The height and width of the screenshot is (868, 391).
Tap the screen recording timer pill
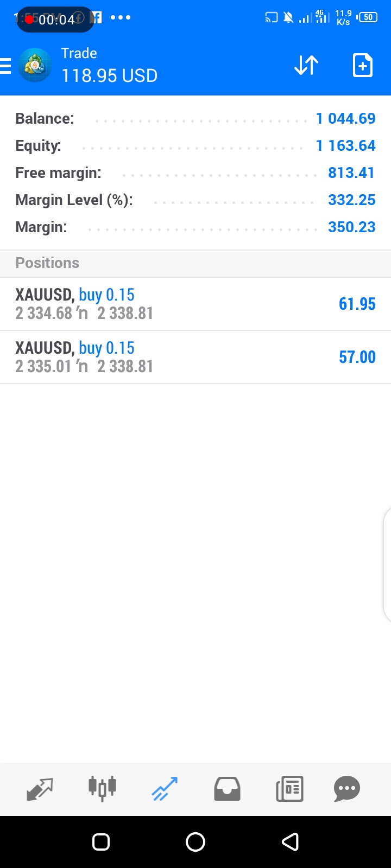55,20
